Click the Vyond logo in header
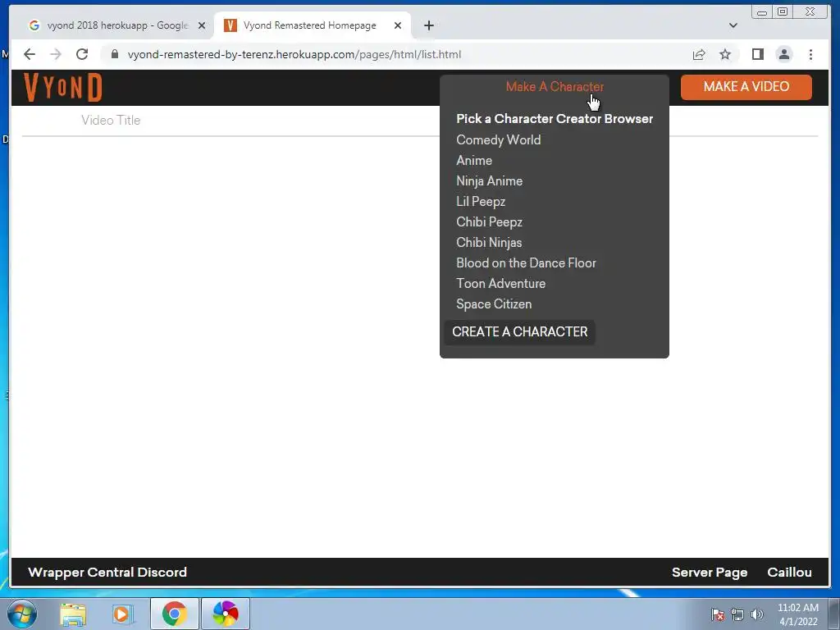Image resolution: width=840 pixels, height=630 pixels. click(63, 87)
